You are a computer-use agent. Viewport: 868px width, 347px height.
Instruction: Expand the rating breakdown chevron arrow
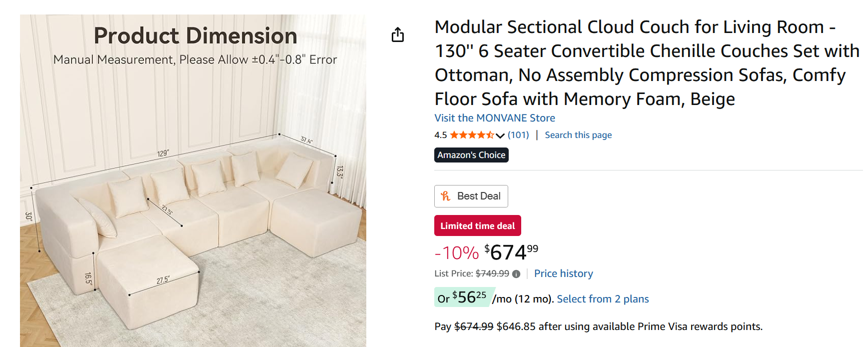point(500,135)
